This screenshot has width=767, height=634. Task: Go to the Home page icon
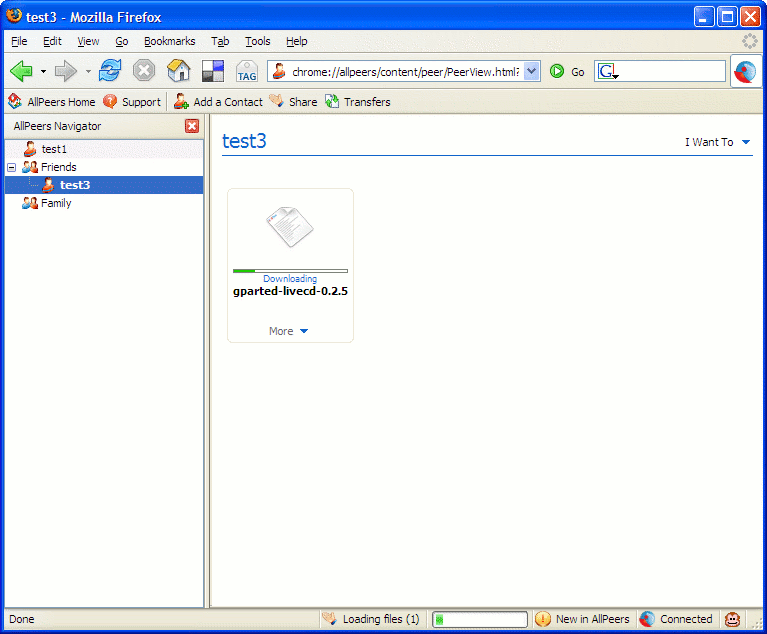point(179,70)
